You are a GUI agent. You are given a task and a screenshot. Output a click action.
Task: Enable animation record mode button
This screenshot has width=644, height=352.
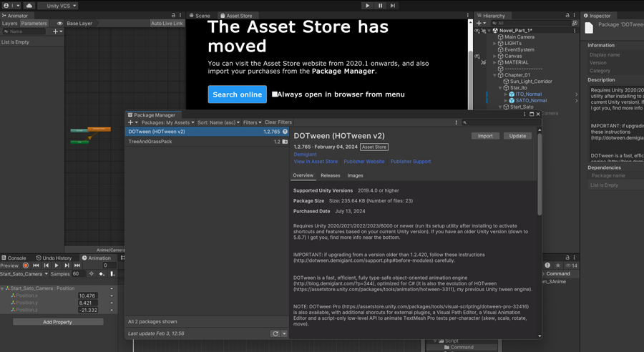tap(26, 265)
